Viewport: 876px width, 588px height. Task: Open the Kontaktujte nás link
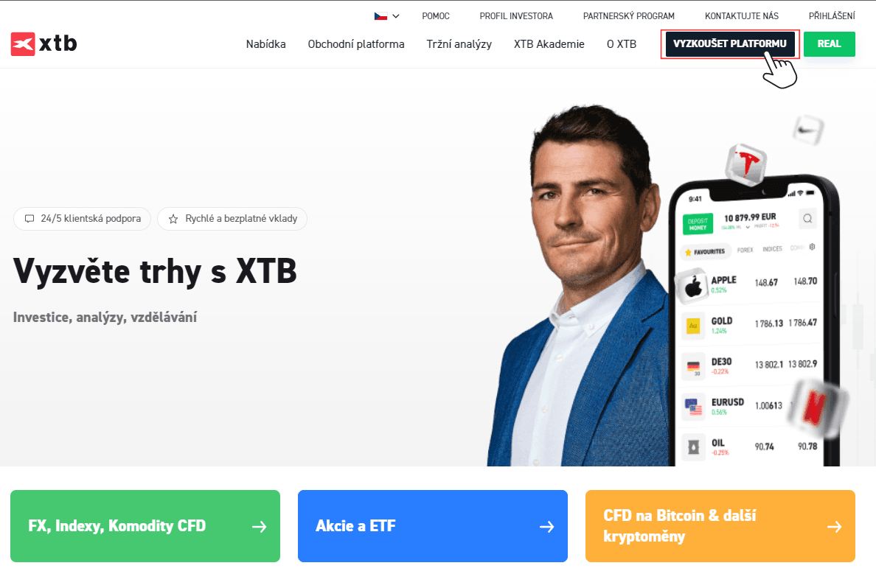click(x=741, y=16)
